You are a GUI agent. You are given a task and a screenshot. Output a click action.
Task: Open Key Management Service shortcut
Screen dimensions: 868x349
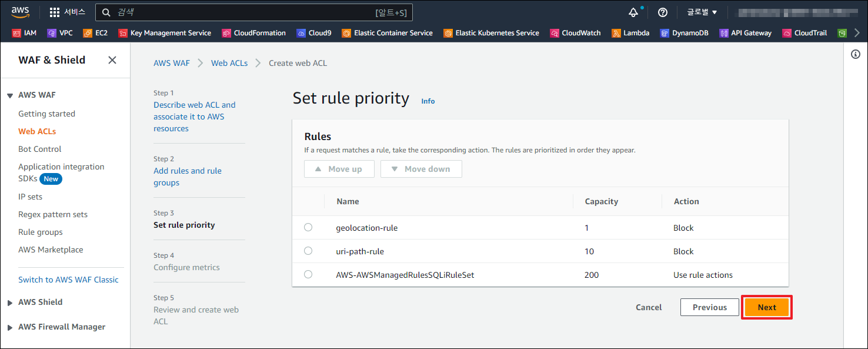click(165, 33)
